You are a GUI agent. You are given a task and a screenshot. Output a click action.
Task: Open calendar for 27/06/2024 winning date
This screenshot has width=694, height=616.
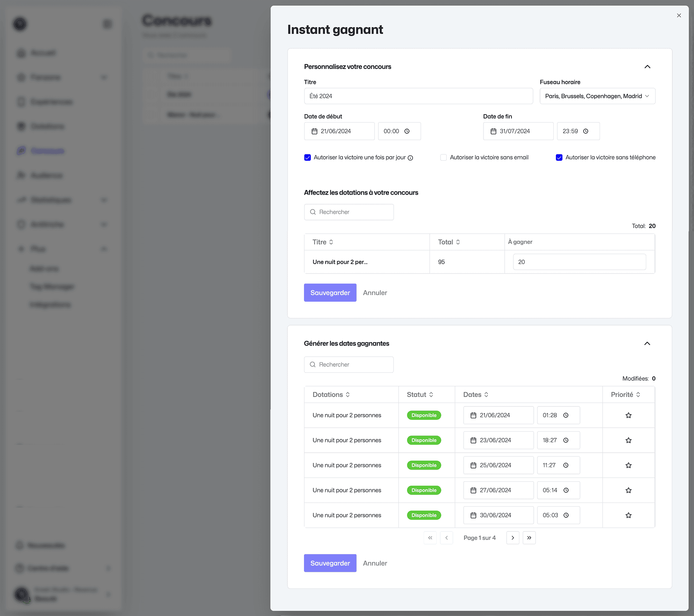(498, 490)
